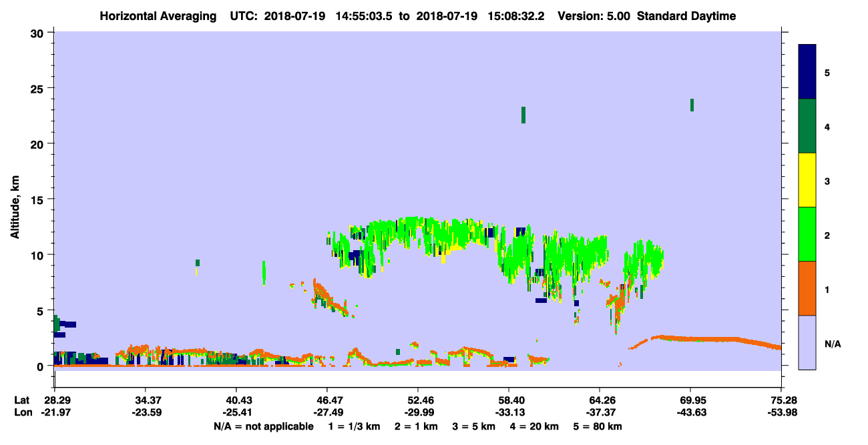Click the colorbar label '2'
Image resolution: width=868 pixels, height=445 pixels.
click(x=827, y=235)
